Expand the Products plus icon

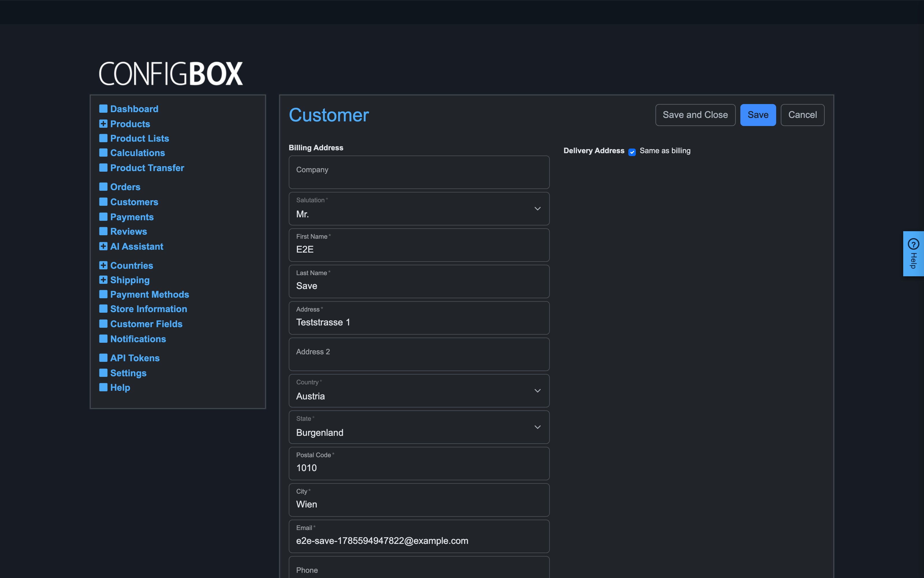(x=103, y=123)
